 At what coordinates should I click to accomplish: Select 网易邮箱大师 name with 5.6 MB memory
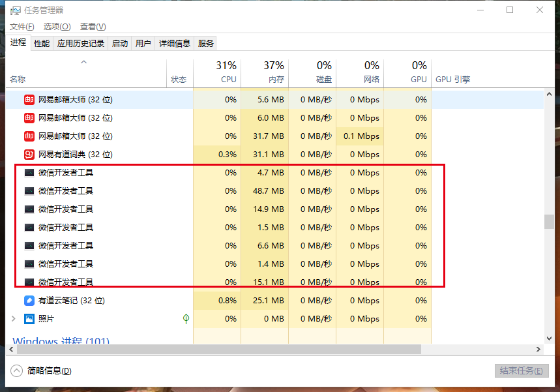point(76,100)
